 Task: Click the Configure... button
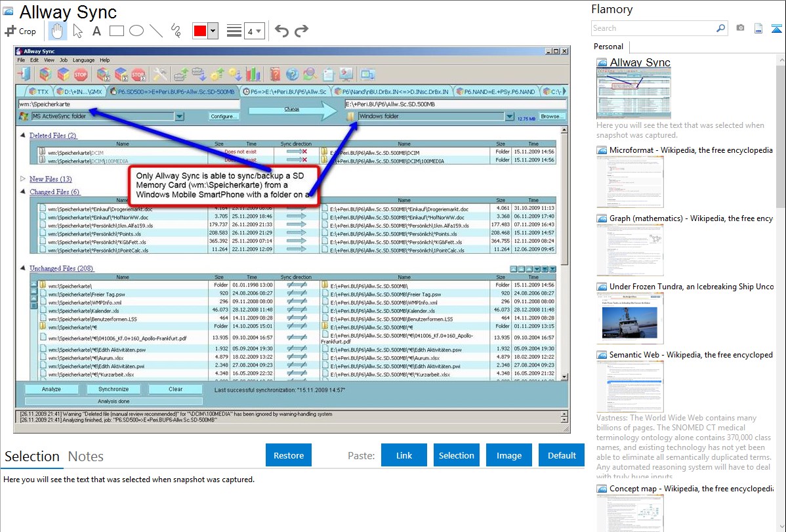point(223,116)
